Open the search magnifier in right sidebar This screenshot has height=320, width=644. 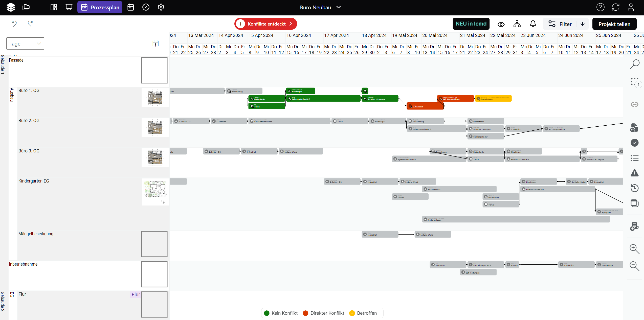(635, 64)
